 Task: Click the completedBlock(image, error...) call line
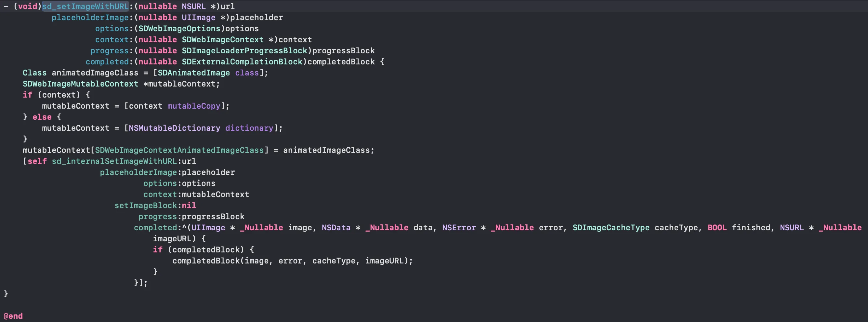293,261
